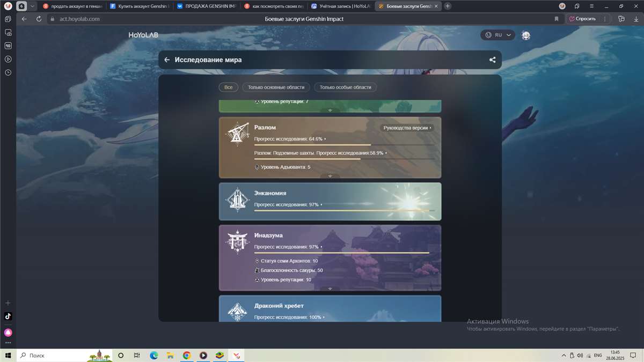644x362 pixels.
Task: Click the Yandex browser logo
Action: pyautogui.click(x=8, y=6)
